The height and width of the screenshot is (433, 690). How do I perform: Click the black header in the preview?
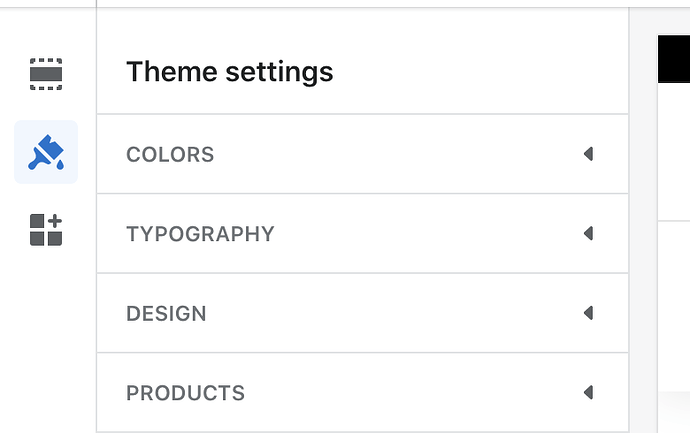click(x=673, y=58)
